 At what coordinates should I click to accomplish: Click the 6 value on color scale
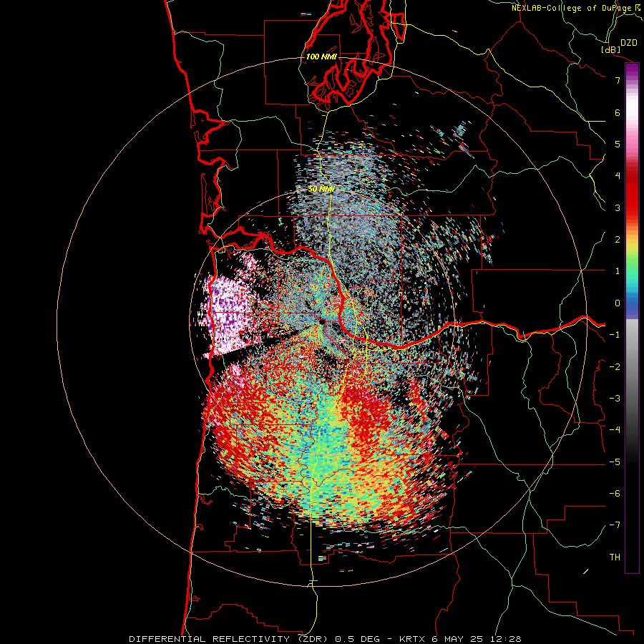point(618,112)
